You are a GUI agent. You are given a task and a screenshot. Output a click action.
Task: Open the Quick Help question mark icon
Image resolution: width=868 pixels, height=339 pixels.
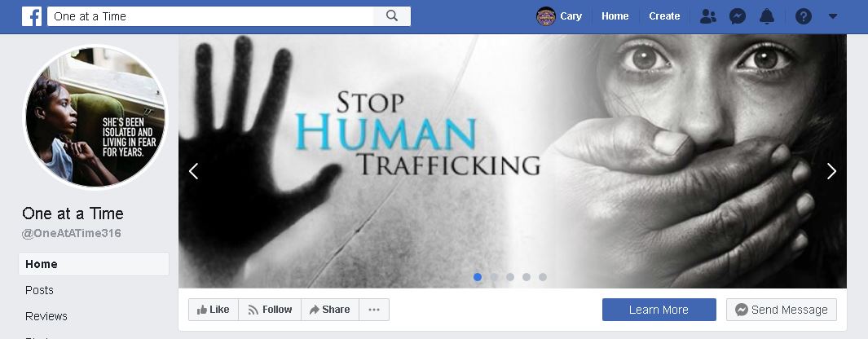click(804, 16)
